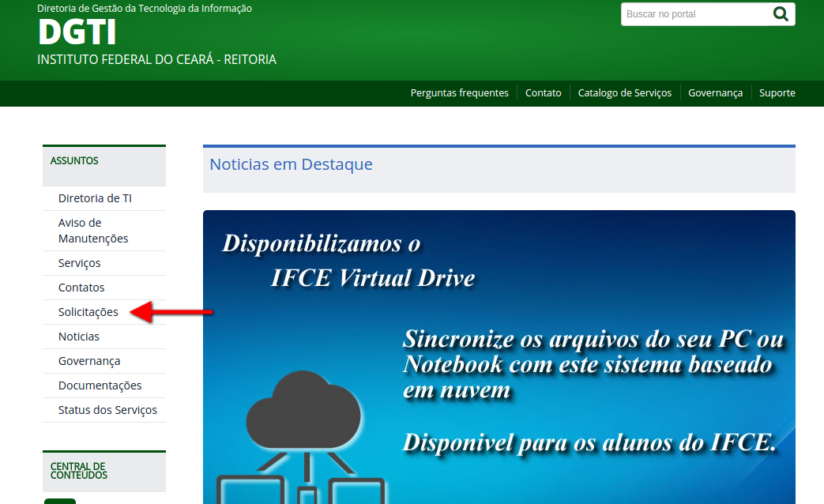This screenshot has width=824, height=504.
Task: Focus the 'Buscar no portal' search field
Action: pyautogui.click(x=694, y=14)
